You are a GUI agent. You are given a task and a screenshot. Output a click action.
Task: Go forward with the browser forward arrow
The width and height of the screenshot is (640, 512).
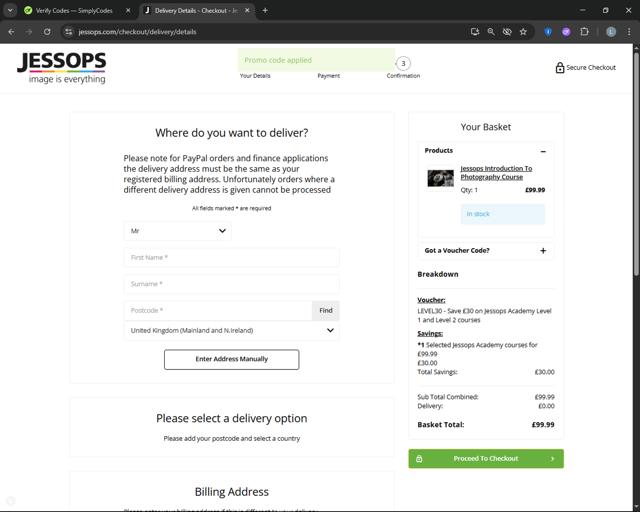29,32
